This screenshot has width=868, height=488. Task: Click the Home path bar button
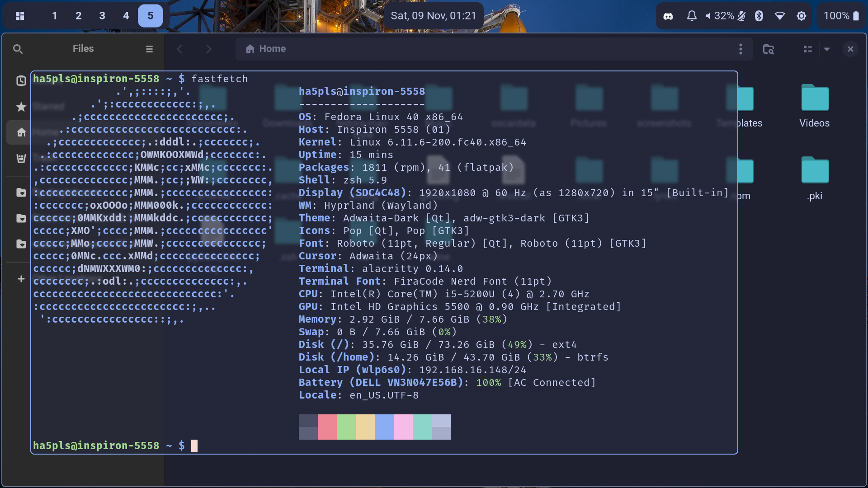[x=266, y=49]
